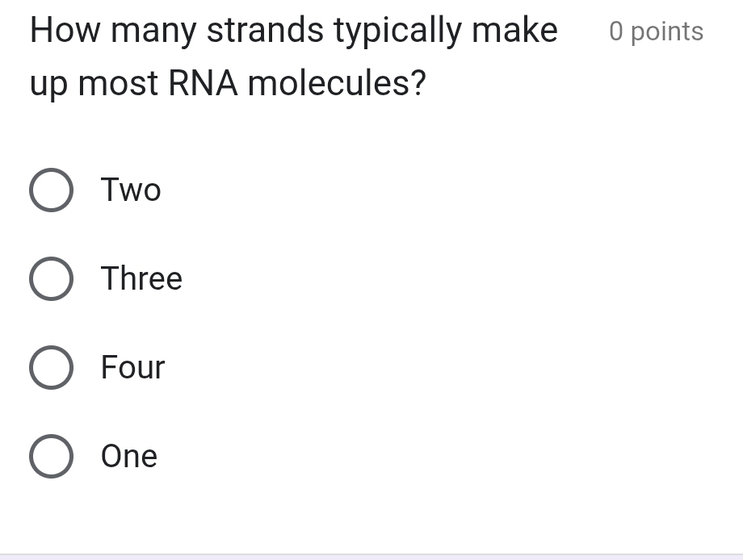Click the third answer row
The width and height of the screenshot is (743, 560).
click(97, 367)
